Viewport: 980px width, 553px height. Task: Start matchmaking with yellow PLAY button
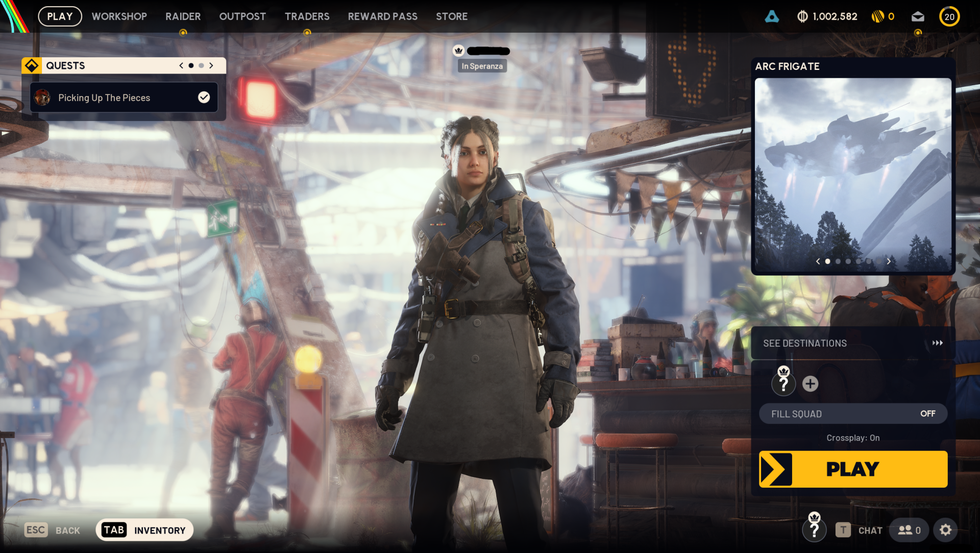click(x=853, y=469)
